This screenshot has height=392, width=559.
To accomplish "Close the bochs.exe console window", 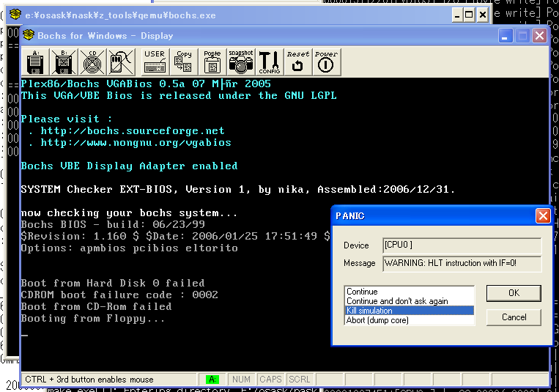I will (x=482, y=15).
